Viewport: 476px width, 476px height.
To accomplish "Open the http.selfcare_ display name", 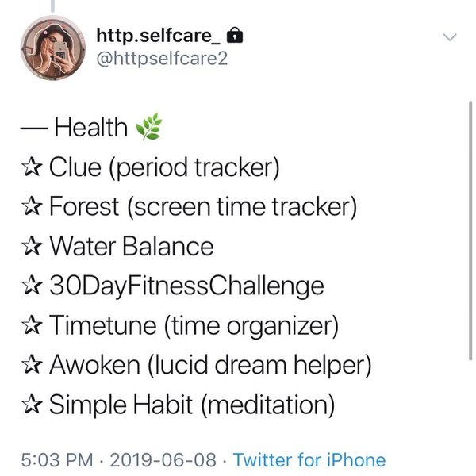I will (x=159, y=35).
